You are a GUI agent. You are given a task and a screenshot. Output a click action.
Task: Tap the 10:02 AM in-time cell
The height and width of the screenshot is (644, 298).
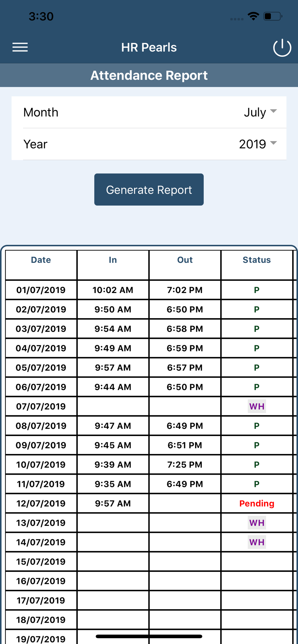(113, 290)
